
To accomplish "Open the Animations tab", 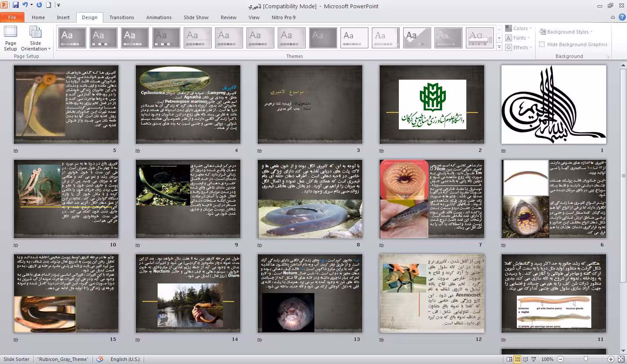I will 159,17.
